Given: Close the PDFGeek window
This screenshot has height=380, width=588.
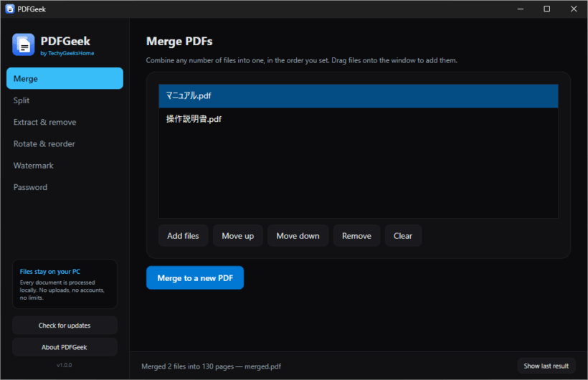Looking at the screenshot, I should (574, 9).
